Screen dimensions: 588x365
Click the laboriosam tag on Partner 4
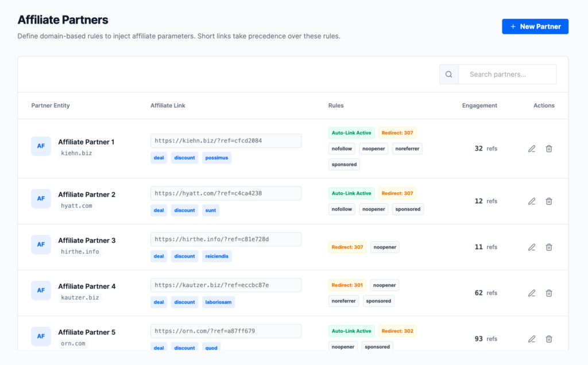pos(218,302)
